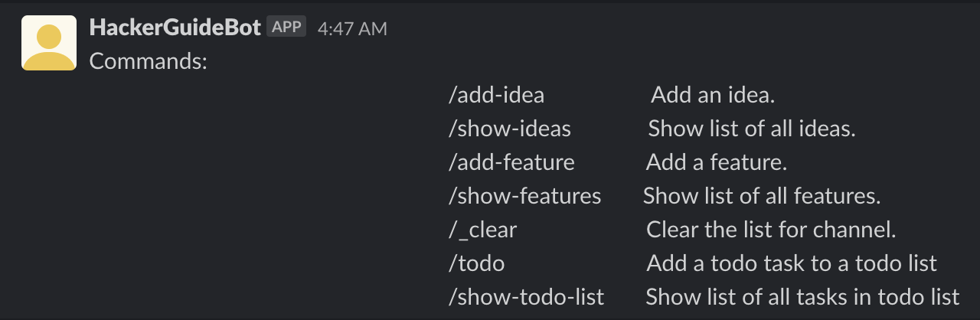The width and height of the screenshot is (980, 320).
Task: Select the /show-todo-list command text
Action: [x=527, y=297]
